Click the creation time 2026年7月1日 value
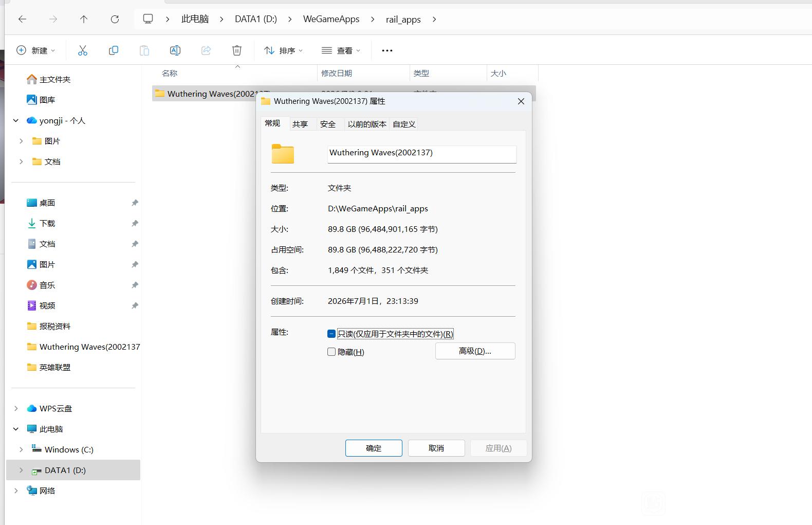812x525 pixels. (x=373, y=301)
